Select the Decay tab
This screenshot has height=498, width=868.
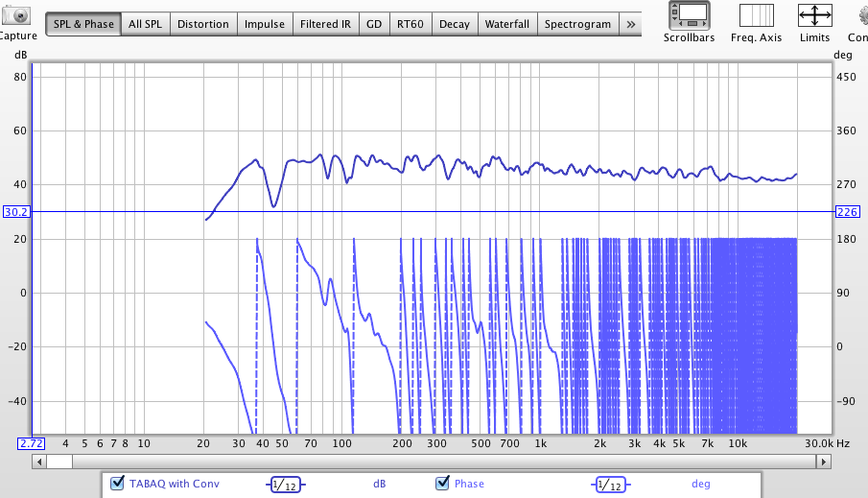(455, 24)
